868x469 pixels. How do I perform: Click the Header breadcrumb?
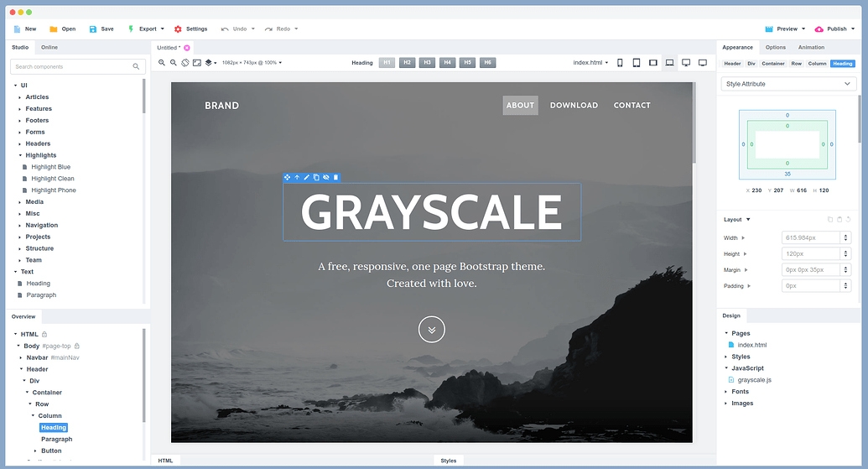[x=732, y=64]
